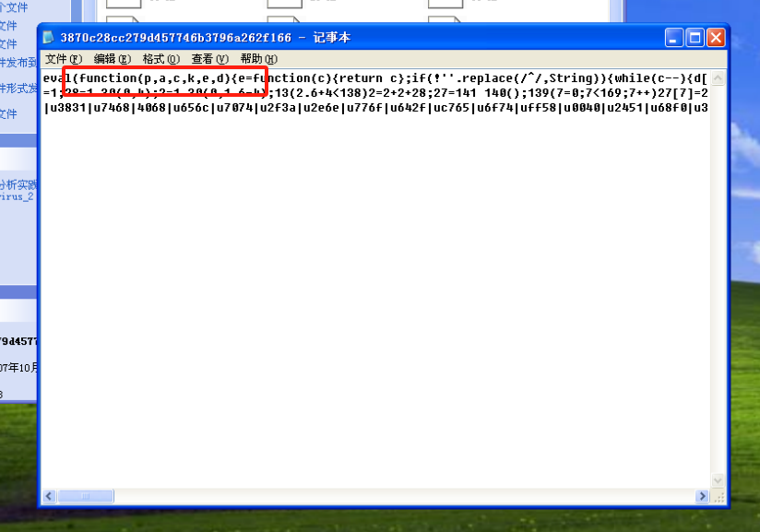
Task: Open the 帮助(H) menu
Action: click(258, 59)
